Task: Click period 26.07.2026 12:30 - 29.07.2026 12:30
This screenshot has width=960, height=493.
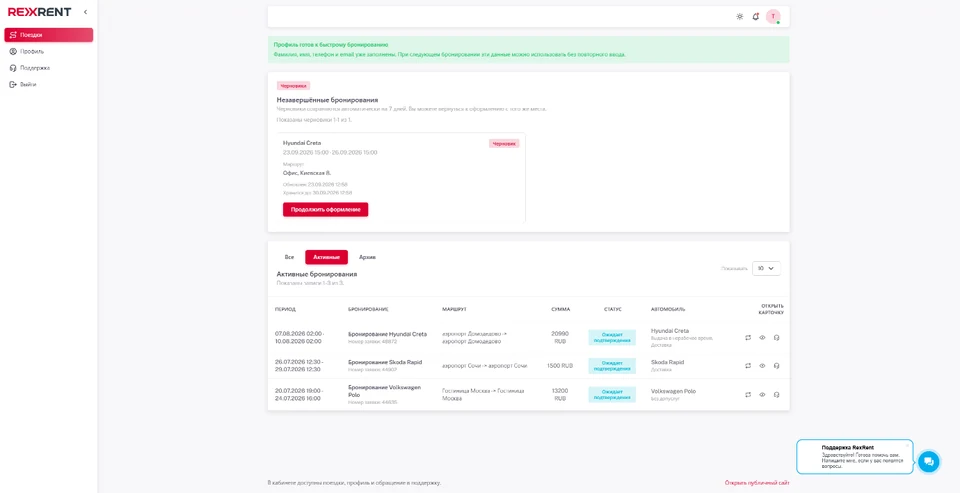Action: click(300, 366)
